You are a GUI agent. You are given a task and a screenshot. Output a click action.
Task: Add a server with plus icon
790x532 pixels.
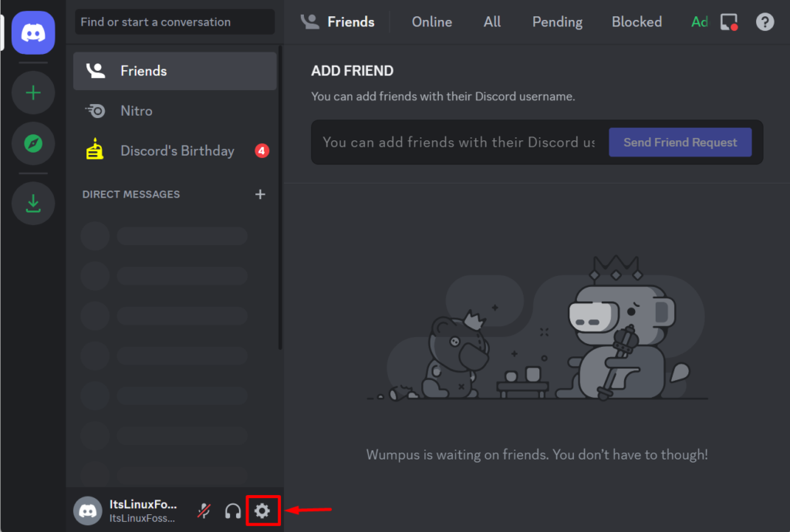[33, 93]
